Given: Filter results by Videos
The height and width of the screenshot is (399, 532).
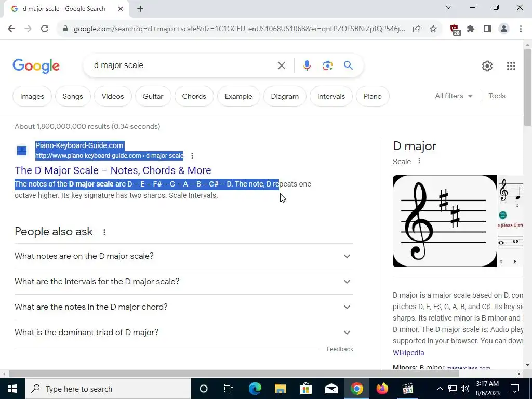Looking at the screenshot, I should (x=113, y=96).
